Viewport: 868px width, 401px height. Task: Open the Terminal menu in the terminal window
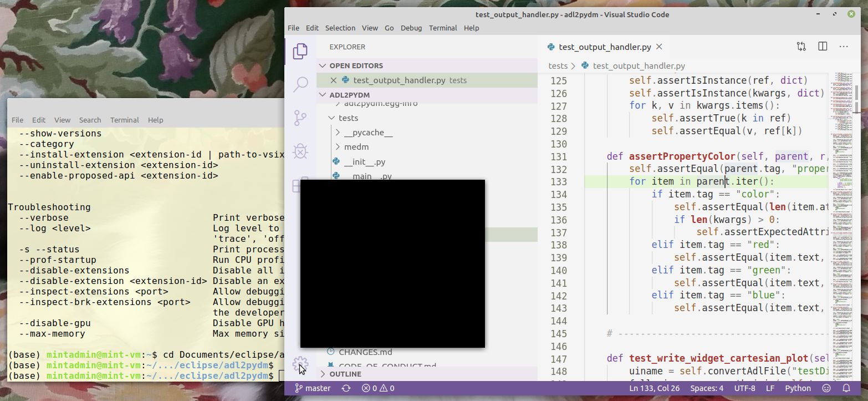tap(124, 120)
